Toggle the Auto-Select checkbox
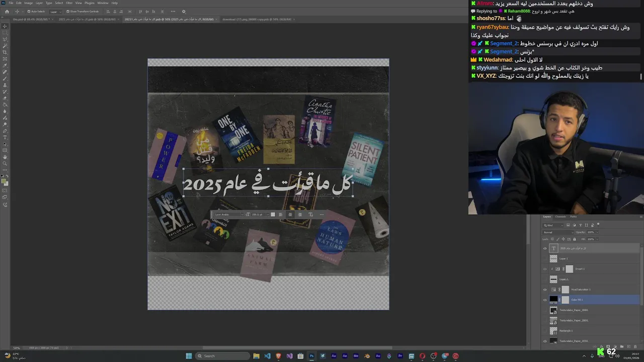Screen dimensions: 644x362 coord(29,12)
